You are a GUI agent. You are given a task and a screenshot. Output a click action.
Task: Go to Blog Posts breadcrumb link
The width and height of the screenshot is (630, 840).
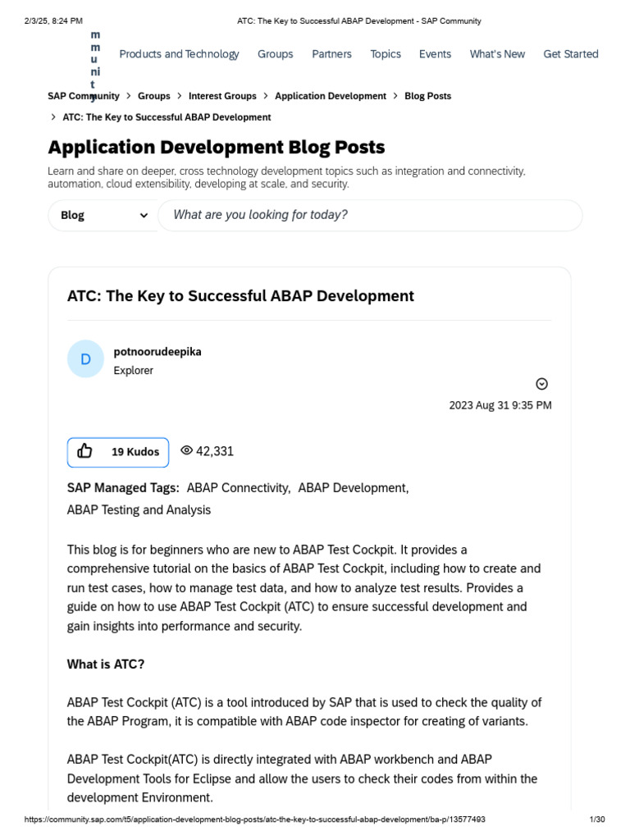tap(427, 96)
